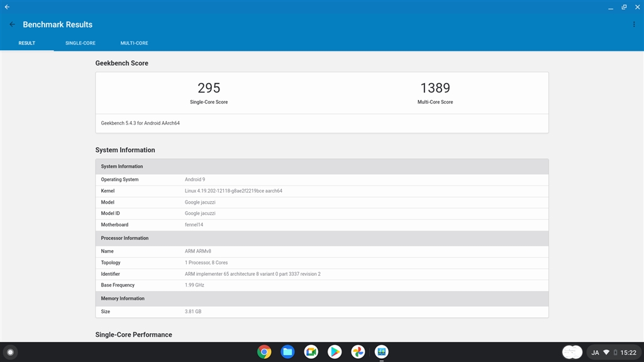Image resolution: width=644 pixels, height=362 pixels.
Task: Restore the Geekbench window size
Action: [624, 8]
